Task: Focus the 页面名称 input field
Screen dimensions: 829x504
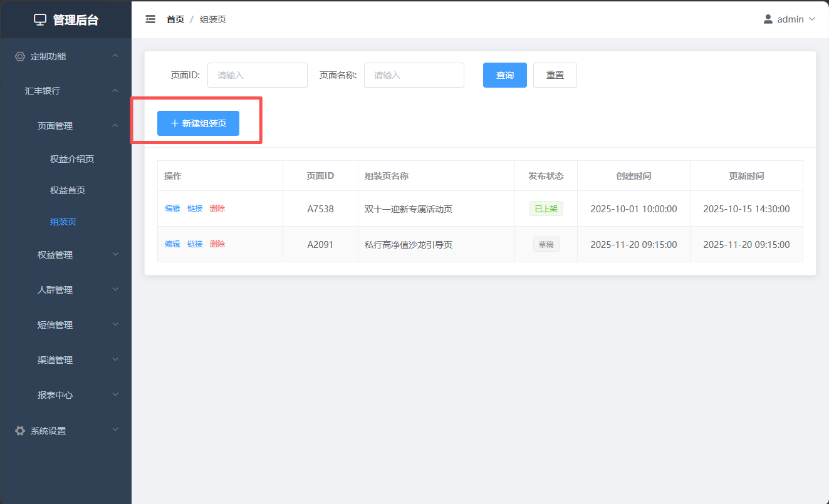Action: [414, 75]
